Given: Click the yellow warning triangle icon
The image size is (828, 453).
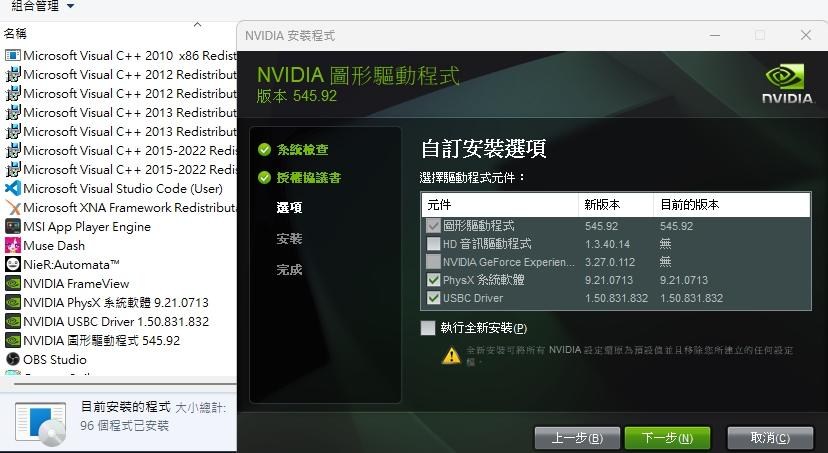Looking at the screenshot, I should point(451,356).
